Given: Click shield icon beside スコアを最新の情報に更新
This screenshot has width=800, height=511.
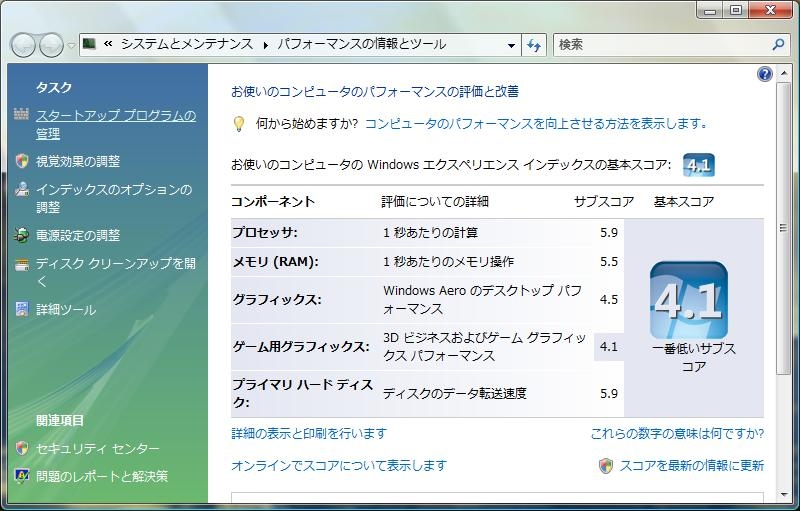Looking at the screenshot, I should click(606, 465).
